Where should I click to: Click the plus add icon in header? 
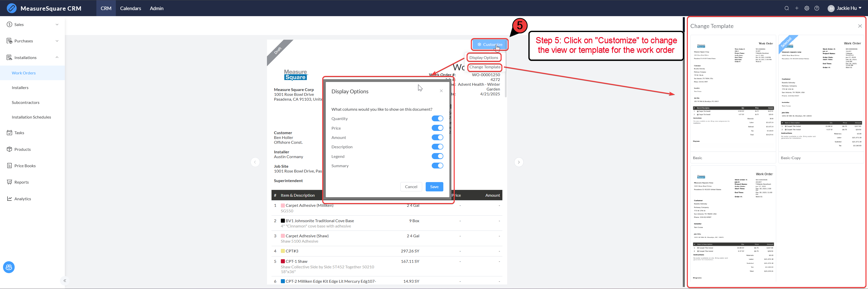tap(797, 8)
